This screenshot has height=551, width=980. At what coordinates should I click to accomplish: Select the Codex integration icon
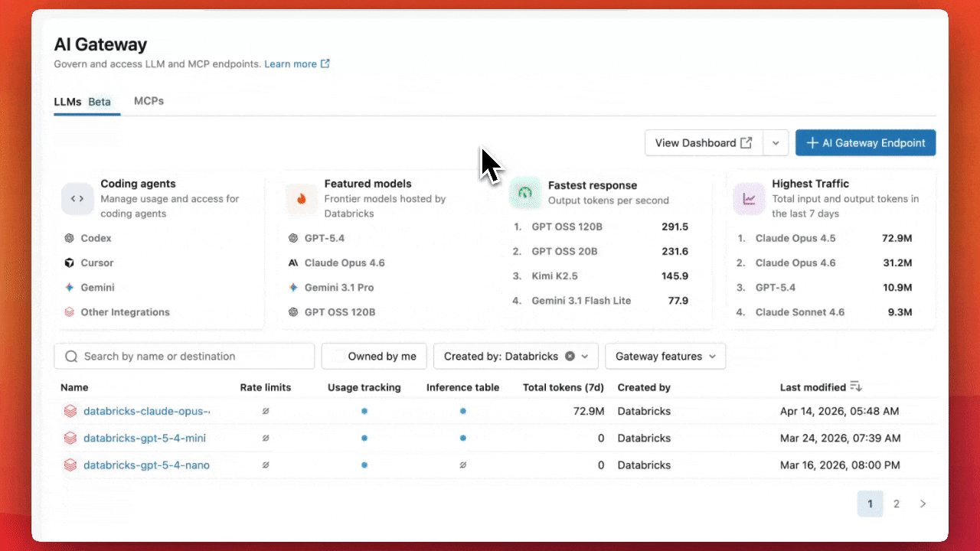tap(70, 238)
